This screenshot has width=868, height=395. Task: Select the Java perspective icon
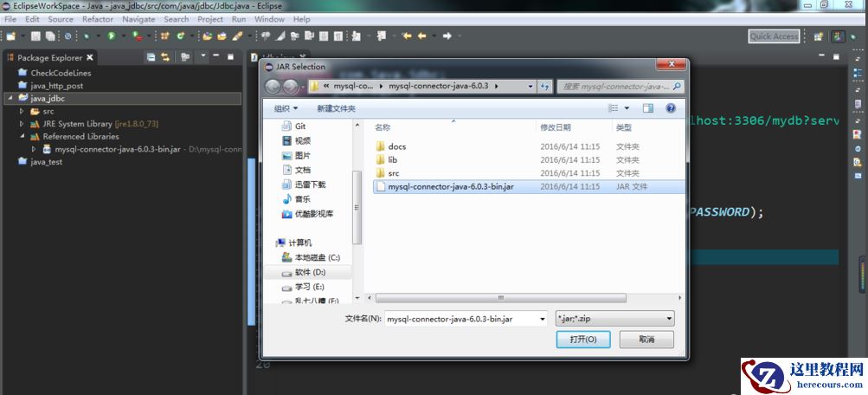[839, 36]
